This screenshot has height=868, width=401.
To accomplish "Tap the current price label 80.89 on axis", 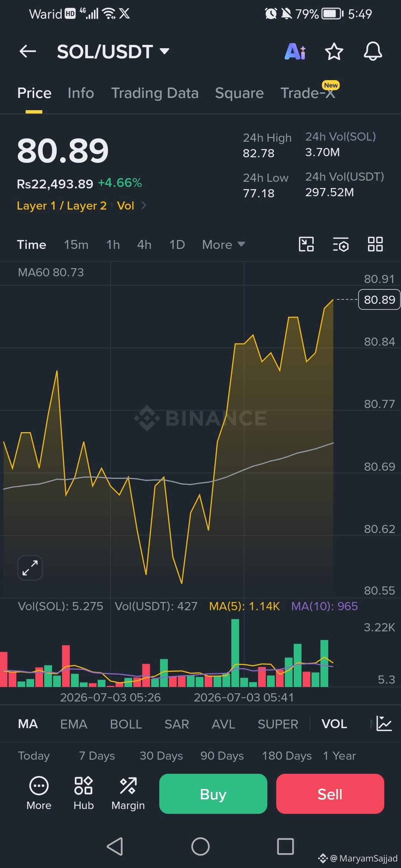I will point(379,299).
